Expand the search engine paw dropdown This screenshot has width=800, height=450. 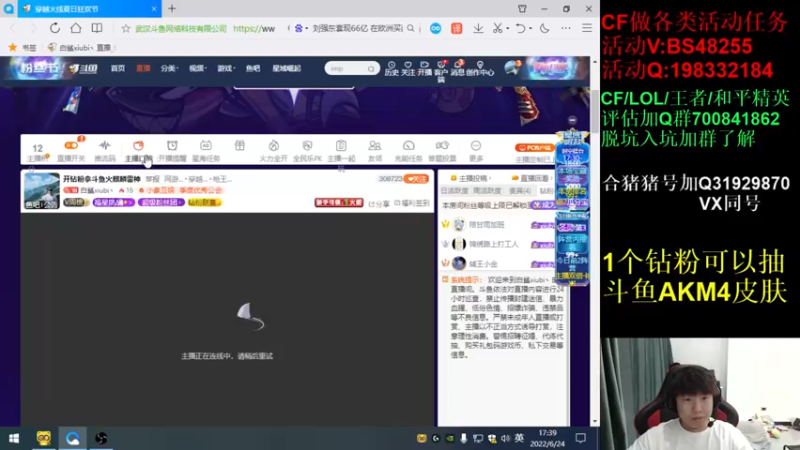point(301,29)
